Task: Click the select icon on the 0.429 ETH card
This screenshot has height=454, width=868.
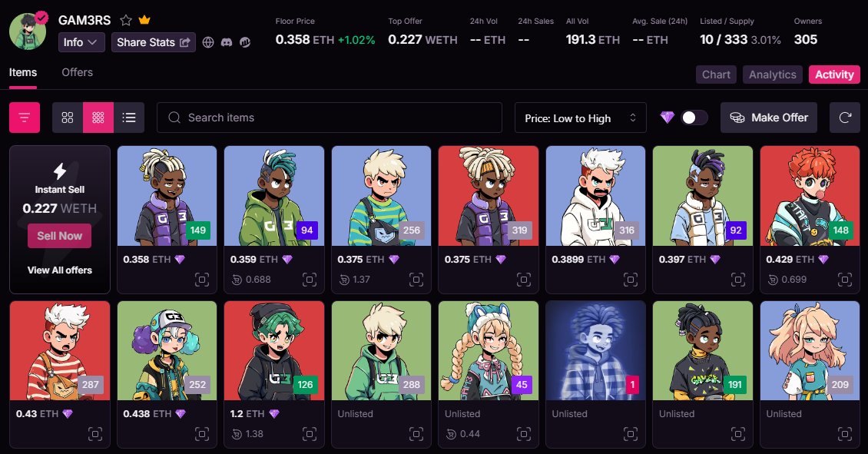Action: (x=845, y=280)
